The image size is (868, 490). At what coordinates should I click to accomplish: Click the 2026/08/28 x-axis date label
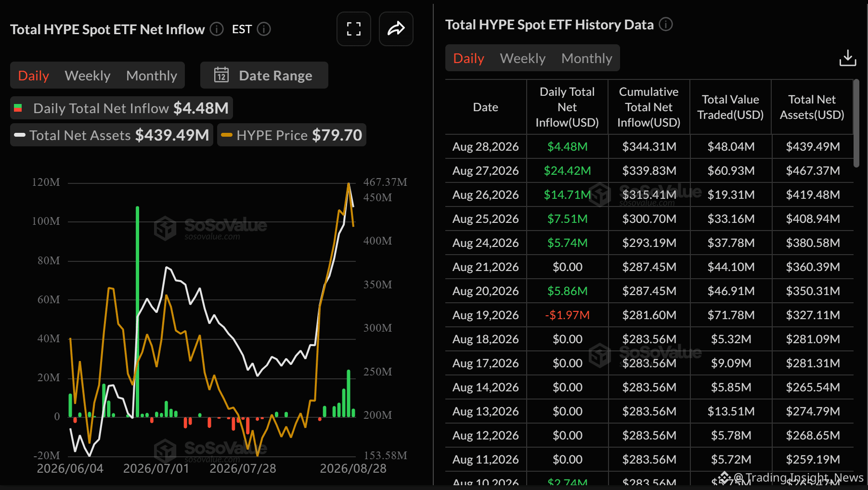click(353, 468)
